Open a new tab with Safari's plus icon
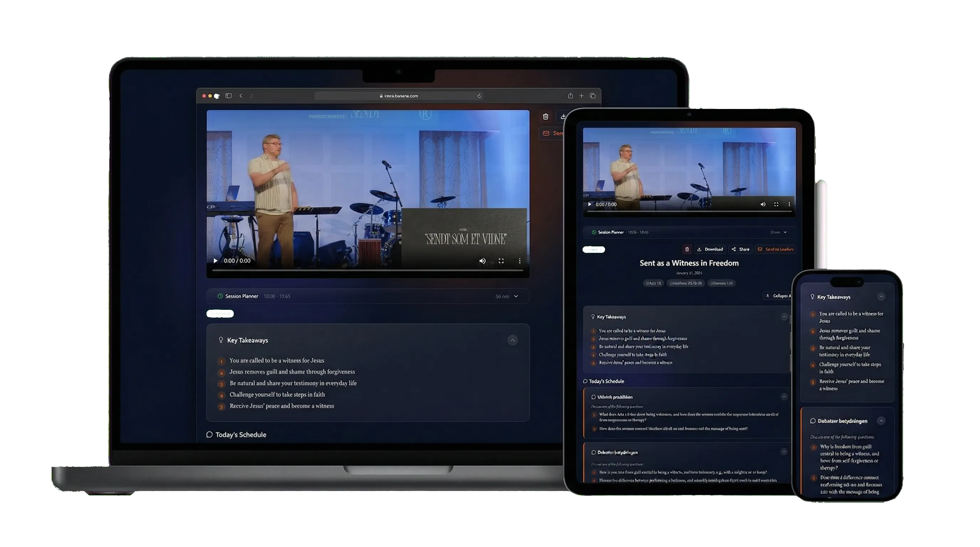The image size is (980, 547). click(x=581, y=96)
